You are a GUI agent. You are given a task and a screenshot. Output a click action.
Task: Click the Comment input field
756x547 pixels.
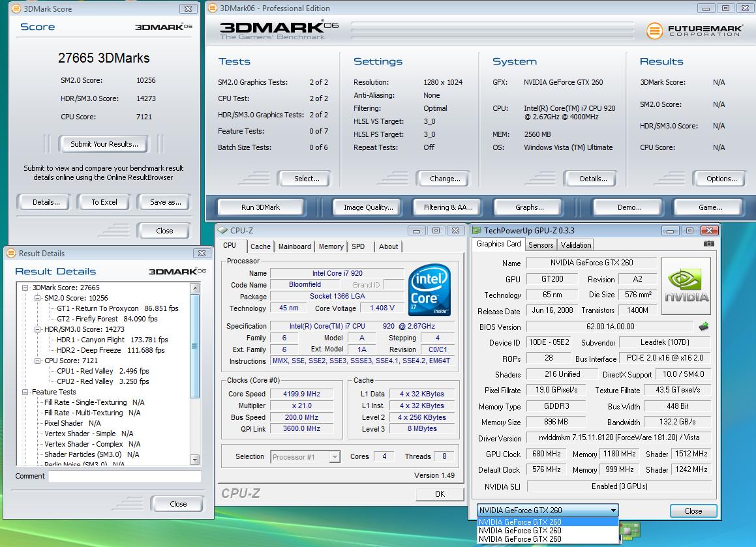tap(125, 476)
